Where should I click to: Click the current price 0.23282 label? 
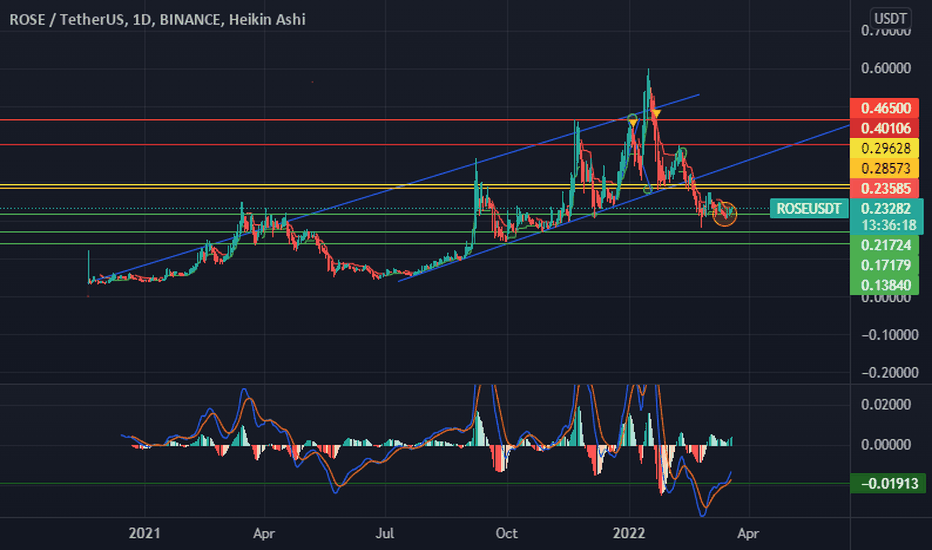click(886, 208)
